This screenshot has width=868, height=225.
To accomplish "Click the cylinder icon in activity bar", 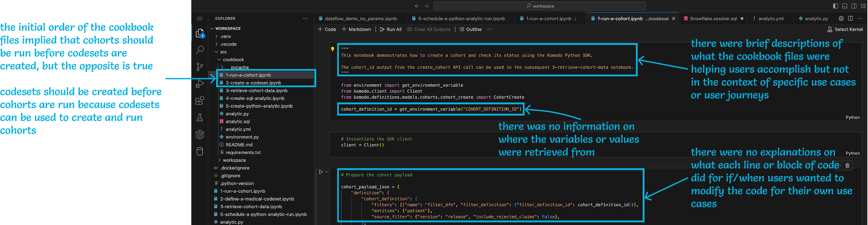I will 200,151.
